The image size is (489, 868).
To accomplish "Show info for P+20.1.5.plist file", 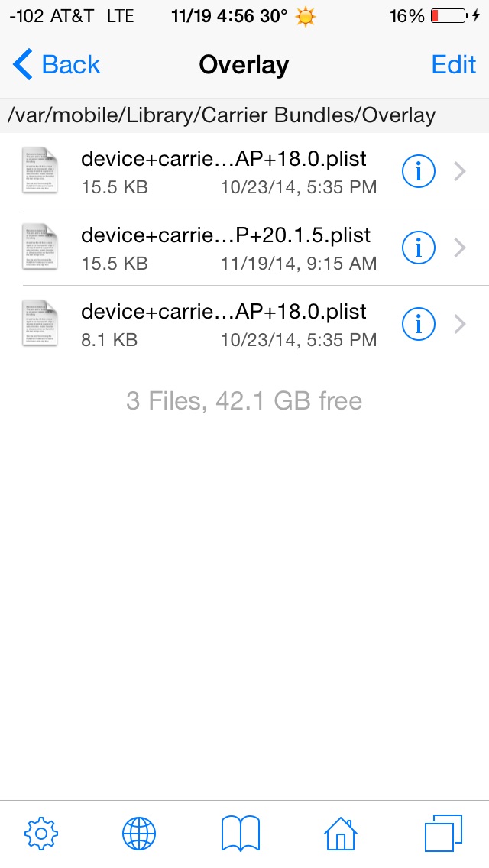I will 418,248.
